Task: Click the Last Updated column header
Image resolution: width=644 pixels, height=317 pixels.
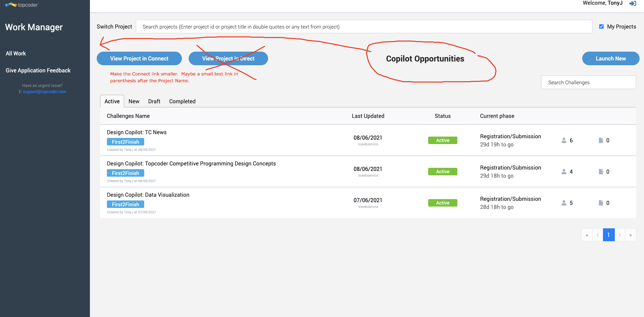Action: (368, 116)
